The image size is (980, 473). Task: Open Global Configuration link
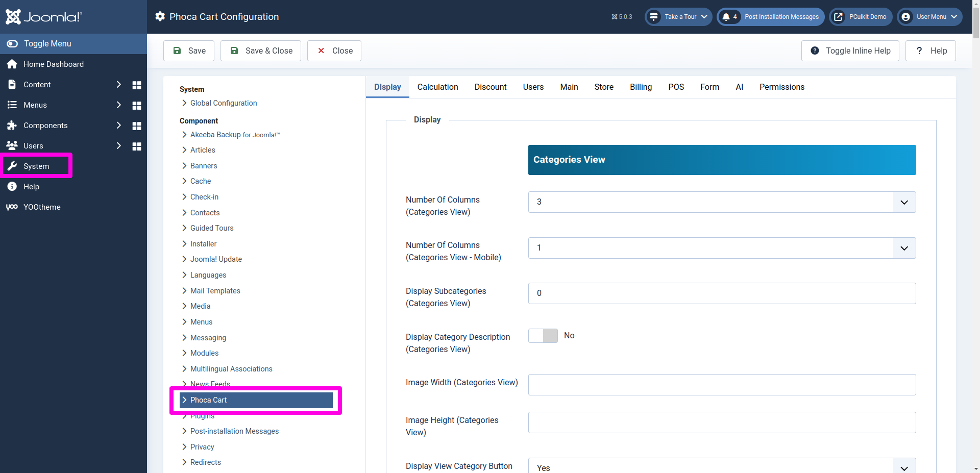point(224,103)
